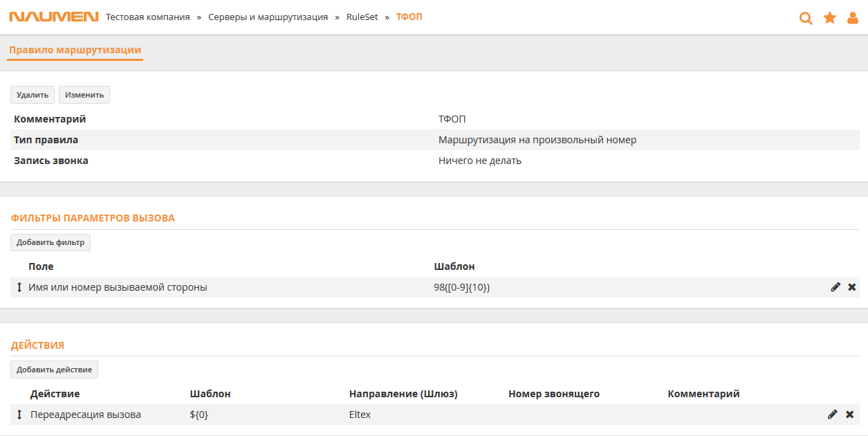Click Добавить действие button
The height and width of the screenshot is (436, 868).
54,370
